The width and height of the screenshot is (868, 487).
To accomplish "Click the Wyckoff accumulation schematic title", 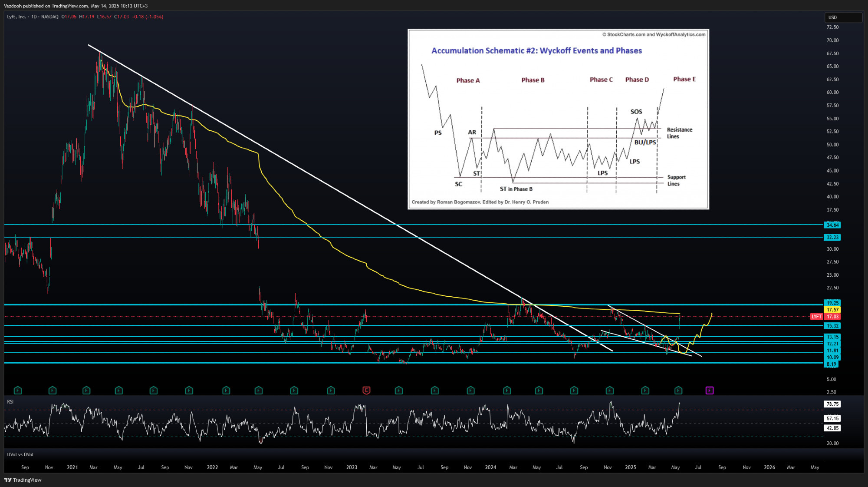I will (536, 51).
